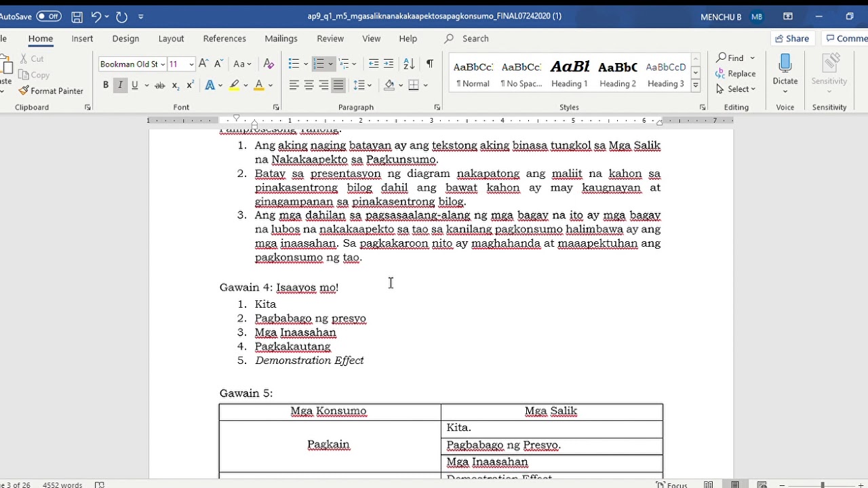Increase font size with Grow Font

203,64
